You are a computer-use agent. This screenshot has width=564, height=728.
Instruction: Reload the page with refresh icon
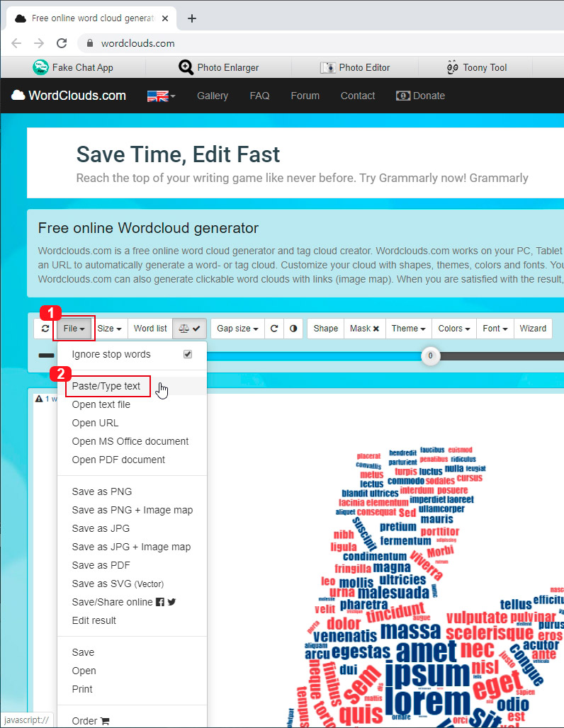tap(62, 43)
